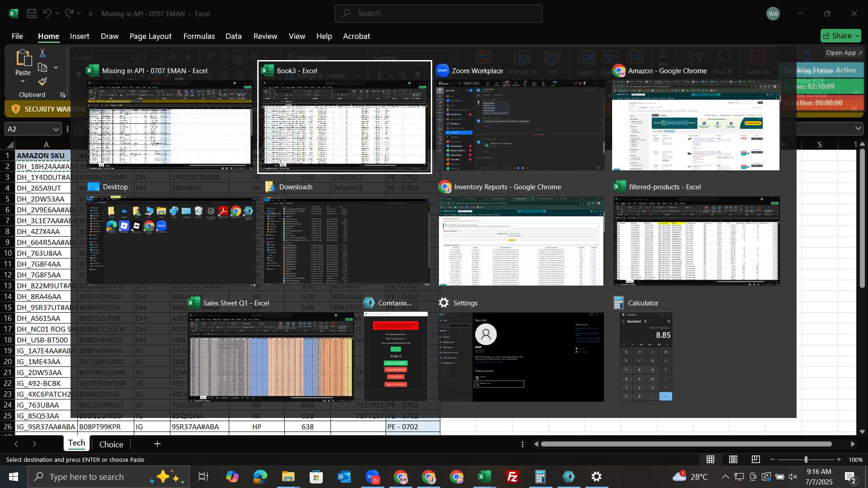Open the notification center icon

tap(850, 477)
